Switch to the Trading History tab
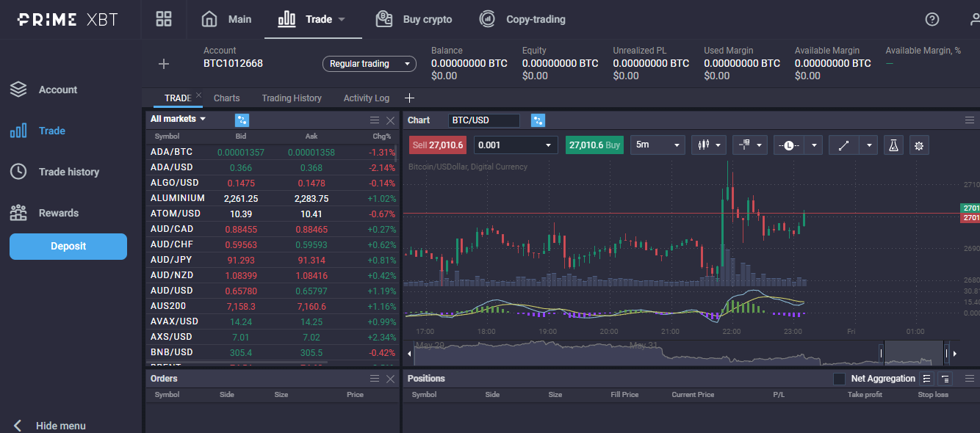Screen dimensions: 980x433 pyautogui.click(x=292, y=98)
